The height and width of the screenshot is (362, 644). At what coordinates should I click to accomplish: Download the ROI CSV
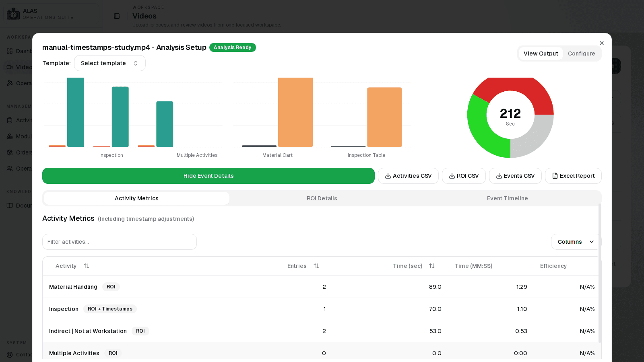coord(464,176)
